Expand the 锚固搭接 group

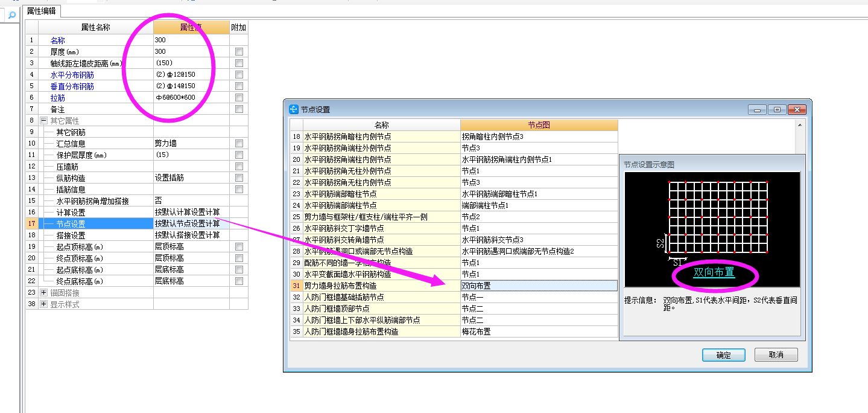[x=43, y=292]
